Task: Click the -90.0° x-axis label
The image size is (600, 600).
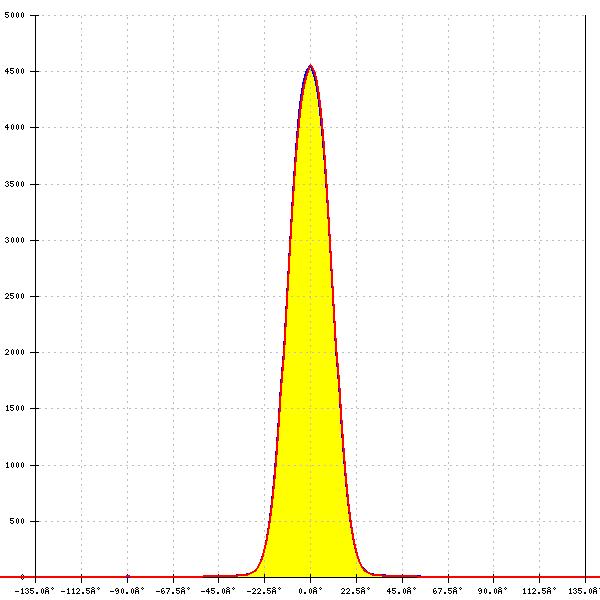Action: pos(128,591)
